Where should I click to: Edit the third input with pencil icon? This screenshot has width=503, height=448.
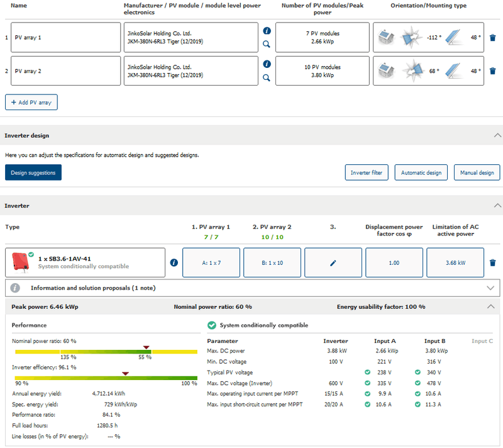333,262
